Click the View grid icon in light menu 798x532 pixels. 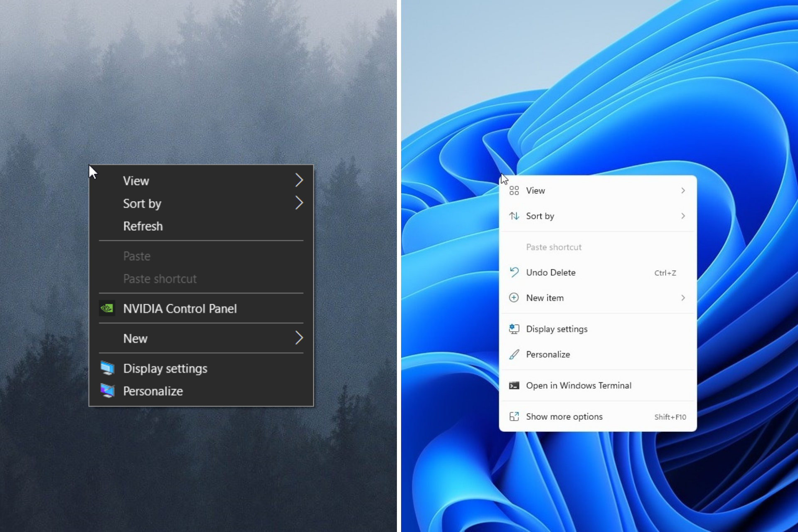514,190
